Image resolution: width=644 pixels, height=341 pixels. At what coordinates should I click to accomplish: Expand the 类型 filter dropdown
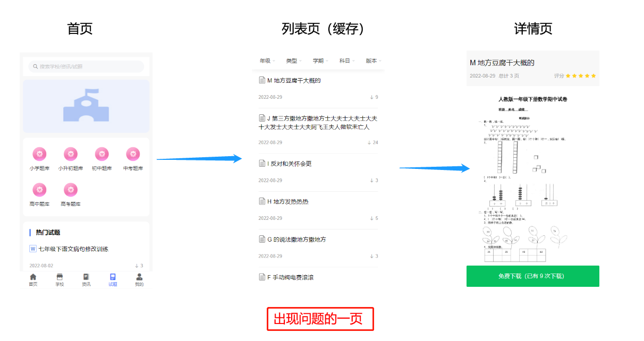294,61
